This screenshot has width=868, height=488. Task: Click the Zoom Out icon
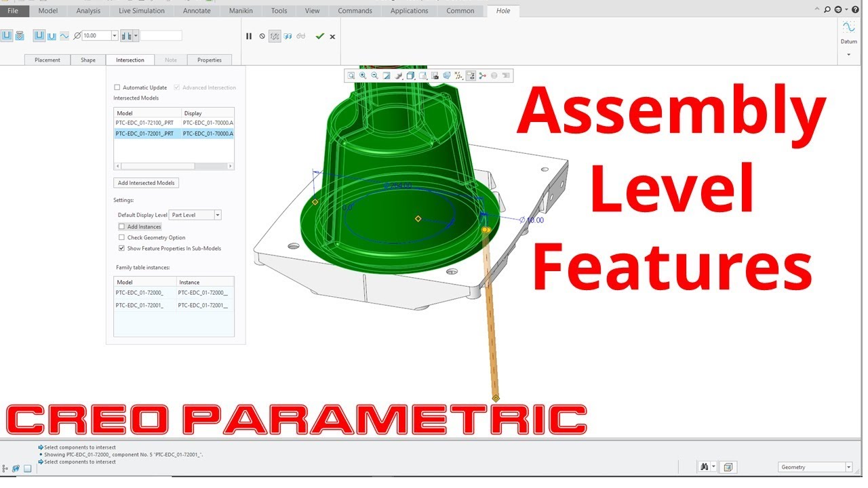[374, 75]
